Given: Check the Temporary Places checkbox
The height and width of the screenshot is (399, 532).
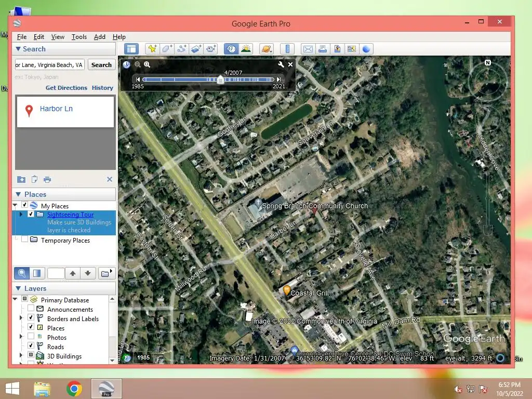Looking at the screenshot, I should (x=24, y=239).
